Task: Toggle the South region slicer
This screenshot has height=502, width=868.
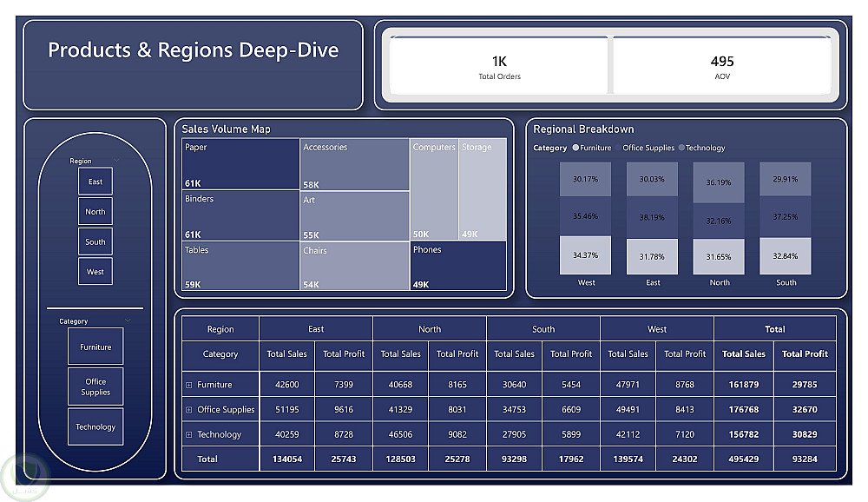Action: pos(95,241)
